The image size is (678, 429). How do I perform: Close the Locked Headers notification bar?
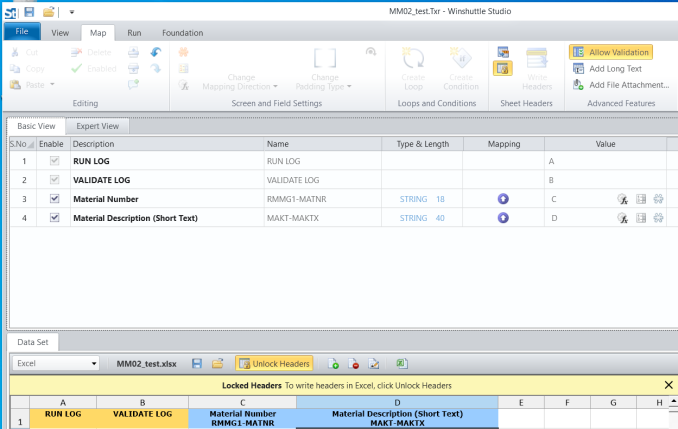tap(668, 385)
